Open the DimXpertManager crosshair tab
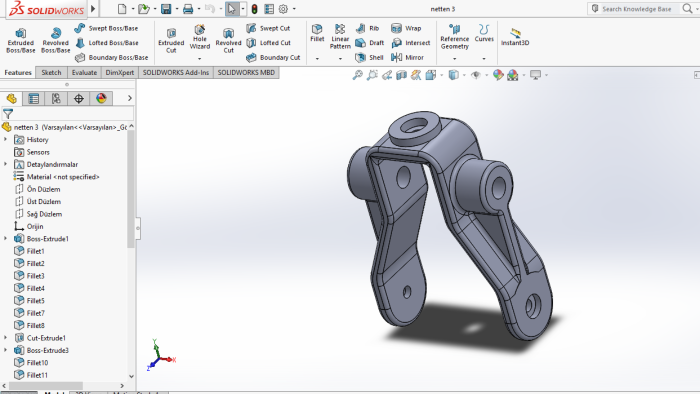 click(79, 98)
